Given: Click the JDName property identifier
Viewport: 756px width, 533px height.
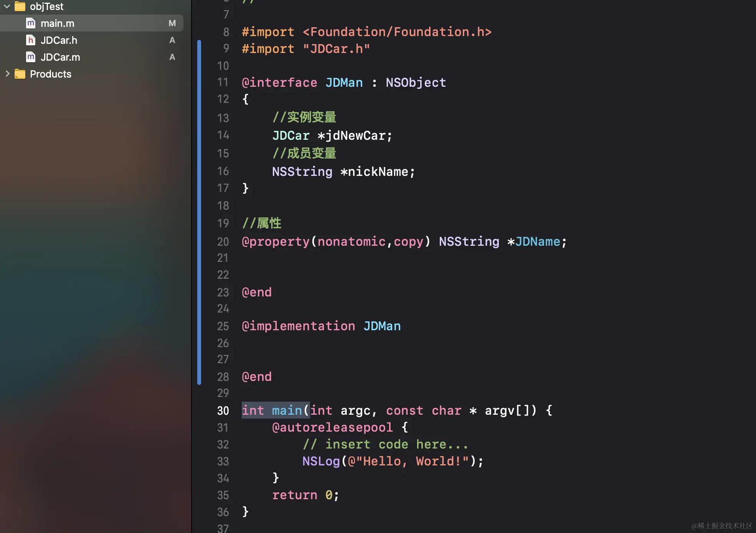Looking at the screenshot, I should [x=537, y=242].
